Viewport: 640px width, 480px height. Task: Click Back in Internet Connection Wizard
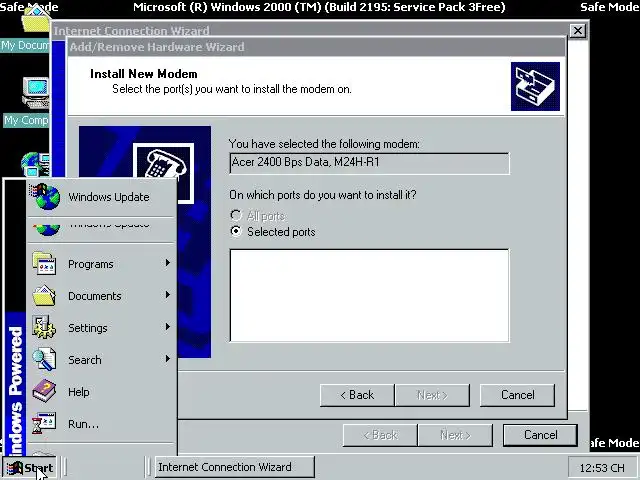tap(380, 435)
